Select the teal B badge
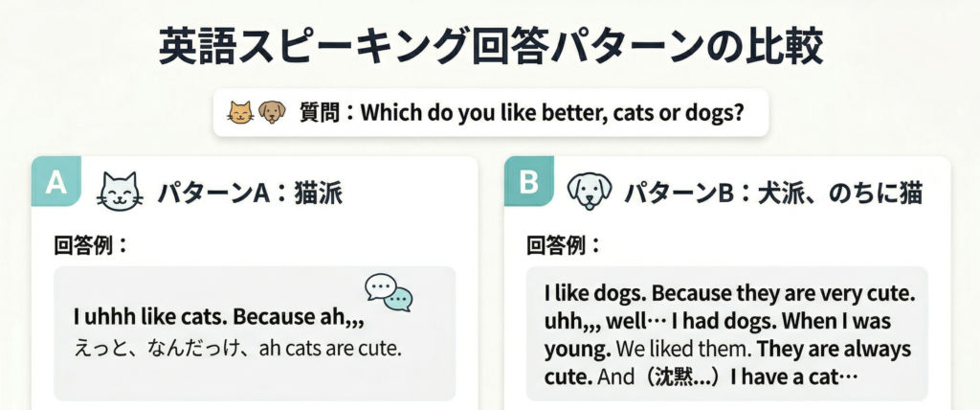 528,184
